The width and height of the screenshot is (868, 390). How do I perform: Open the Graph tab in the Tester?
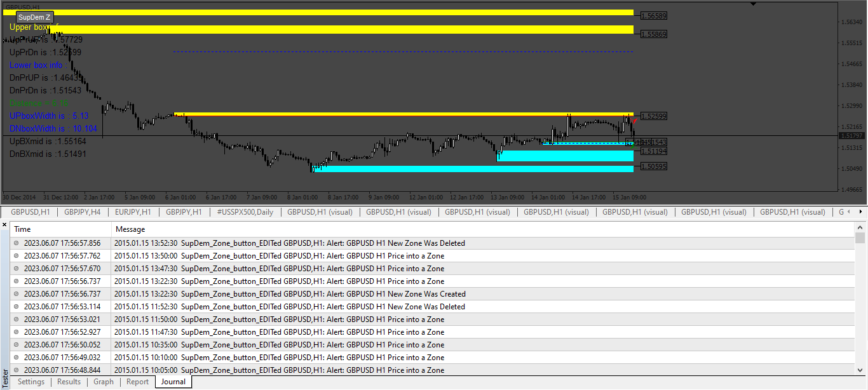[104, 382]
